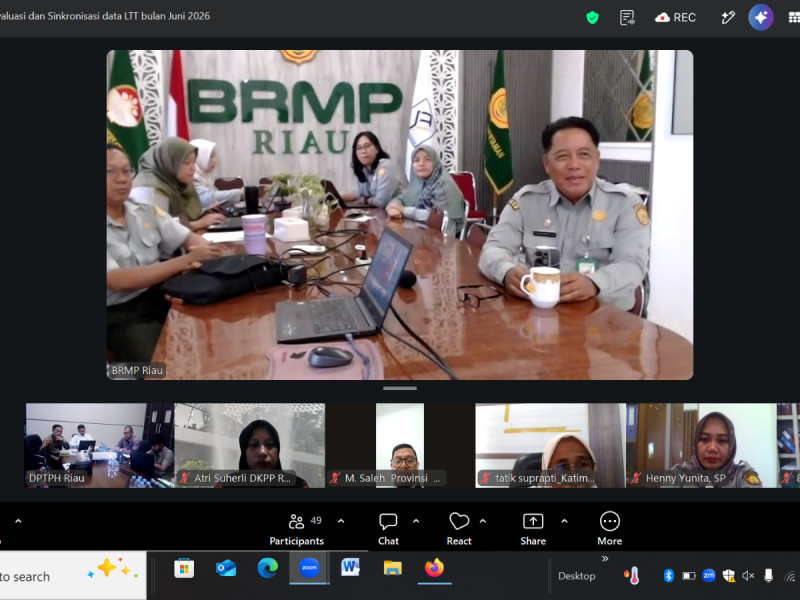Image resolution: width=800 pixels, height=600 pixels.
Task: Toggle the taskbar microphone icon
Action: (x=768, y=576)
